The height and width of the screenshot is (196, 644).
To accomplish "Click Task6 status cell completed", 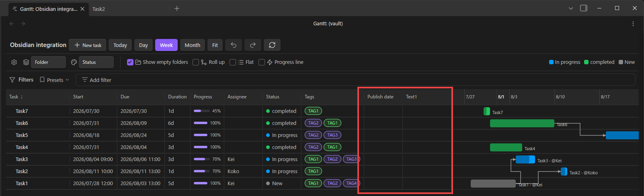I will point(281,123).
